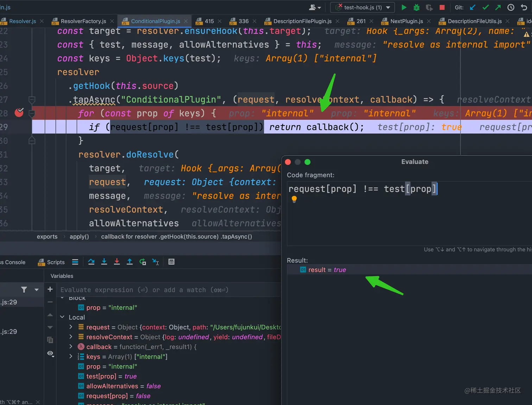Click Run to Cursor icon
Image resolution: width=532 pixels, height=405 pixels.
coord(155,262)
